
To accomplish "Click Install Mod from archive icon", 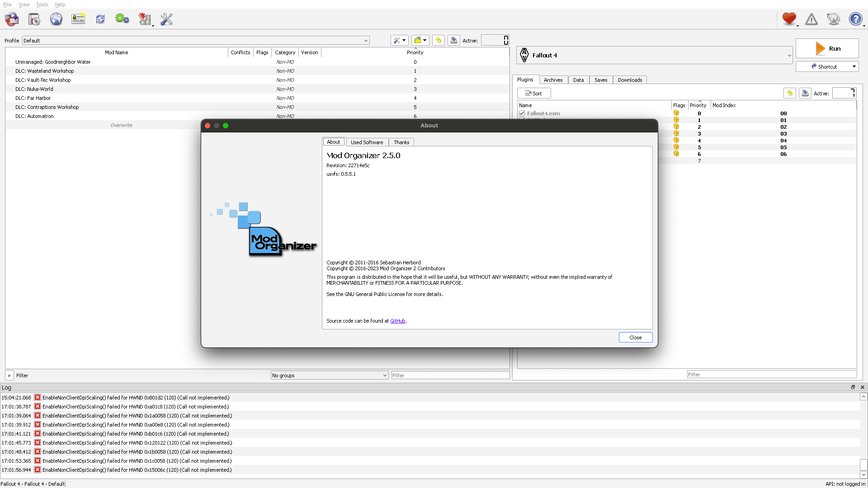I will click(x=34, y=19).
